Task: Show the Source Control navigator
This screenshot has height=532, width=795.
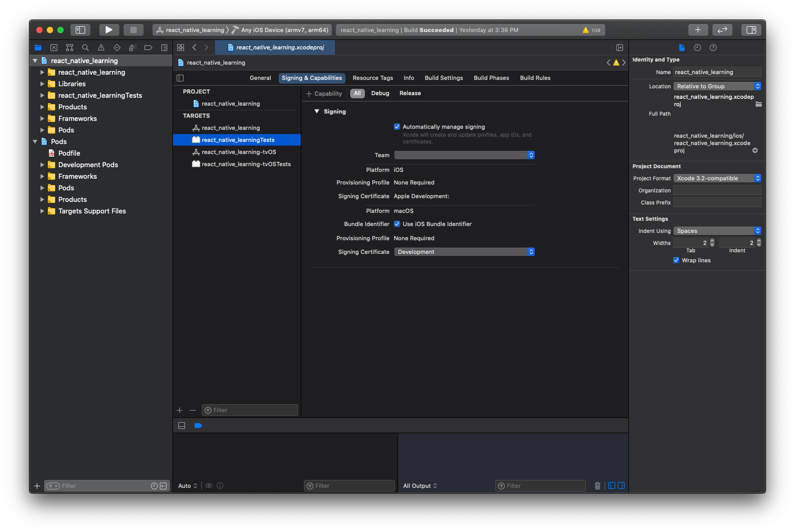Action: coord(54,47)
